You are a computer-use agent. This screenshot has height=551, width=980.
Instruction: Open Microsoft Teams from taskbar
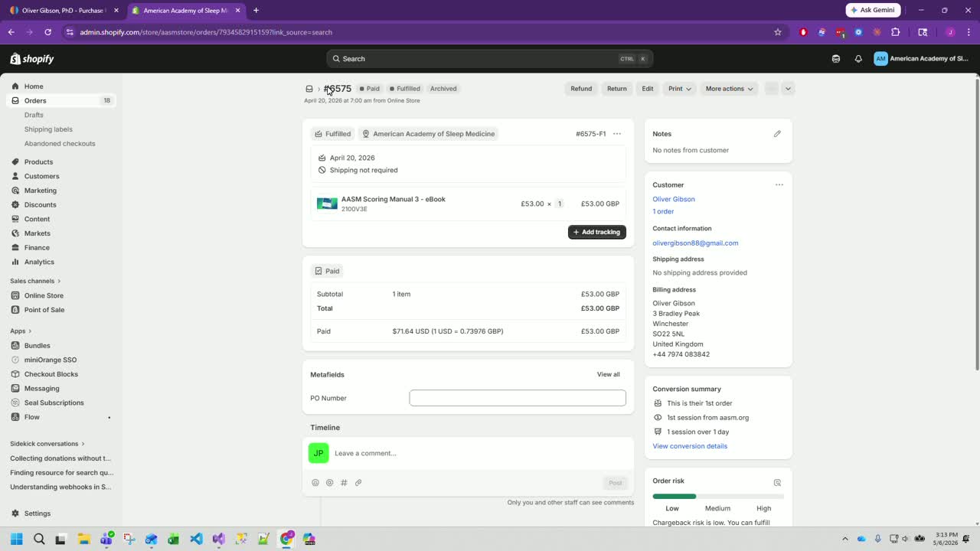click(106, 539)
